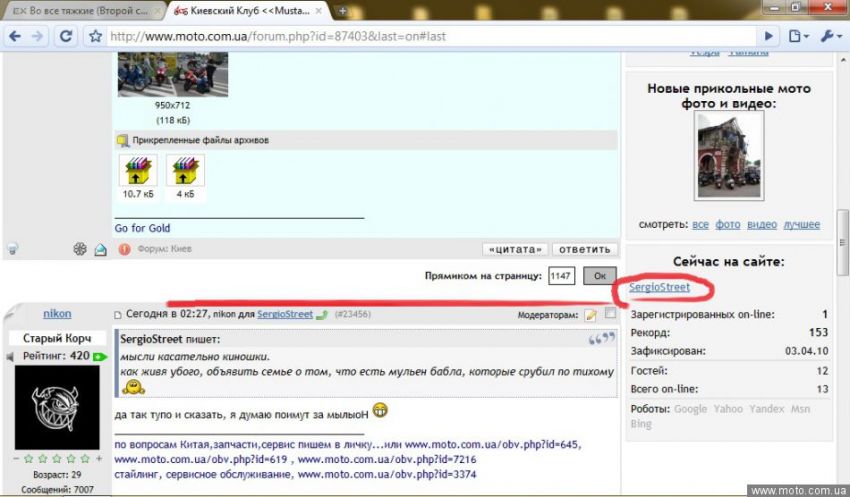Click the page number input field
This screenshot has width=850, height=497.
click(561, 275)
